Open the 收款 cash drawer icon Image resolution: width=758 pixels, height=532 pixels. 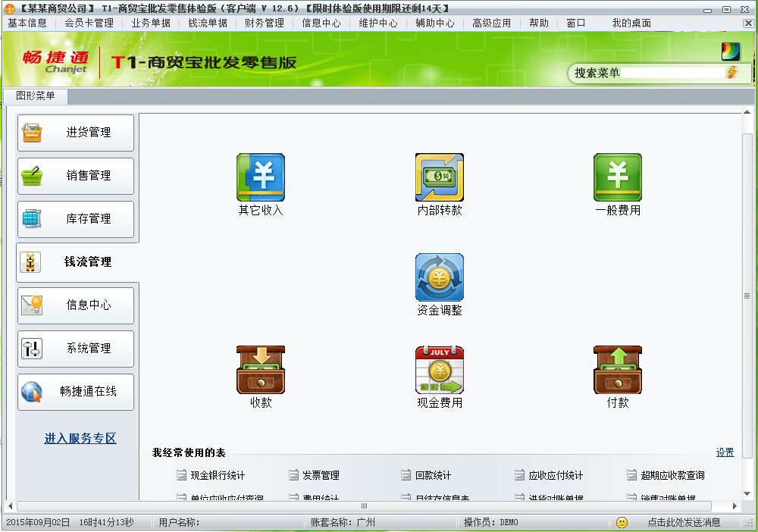coord(261,370)
